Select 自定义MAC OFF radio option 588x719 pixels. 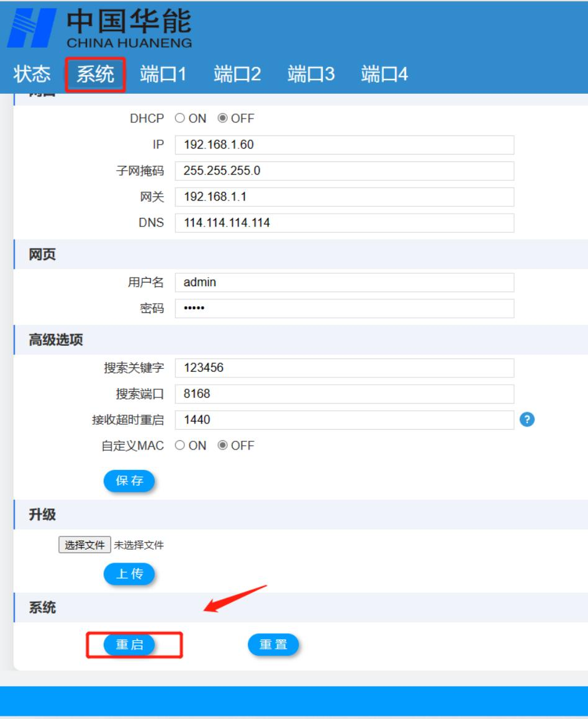coord(221,445)
